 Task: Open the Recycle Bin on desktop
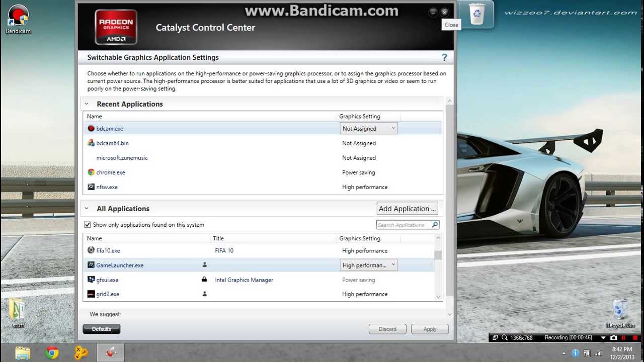(x=620, y=313)
